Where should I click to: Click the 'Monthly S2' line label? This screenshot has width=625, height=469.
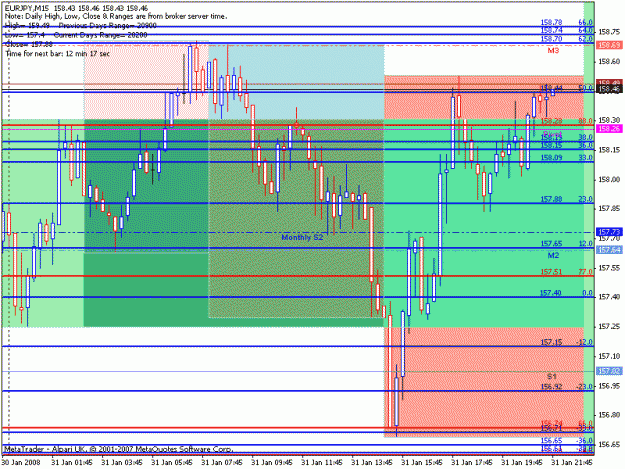302,237
